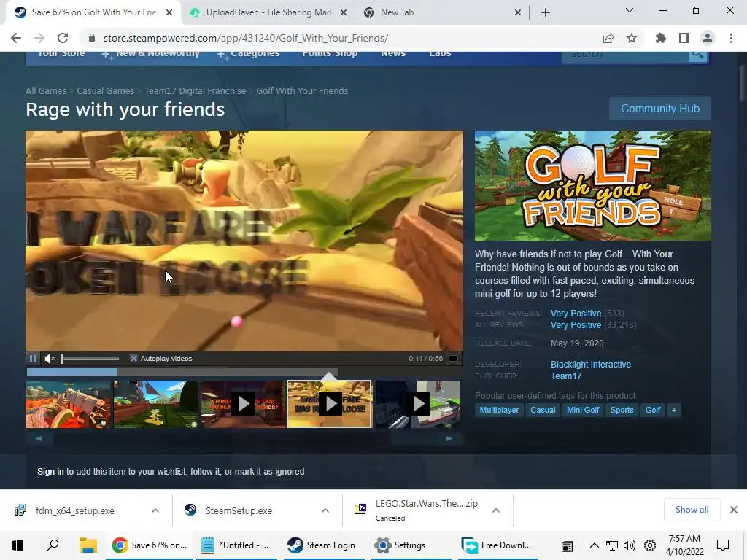747x560 pixels.
Task: Toggle Chrome side panel
Action: tap(684, 38)
